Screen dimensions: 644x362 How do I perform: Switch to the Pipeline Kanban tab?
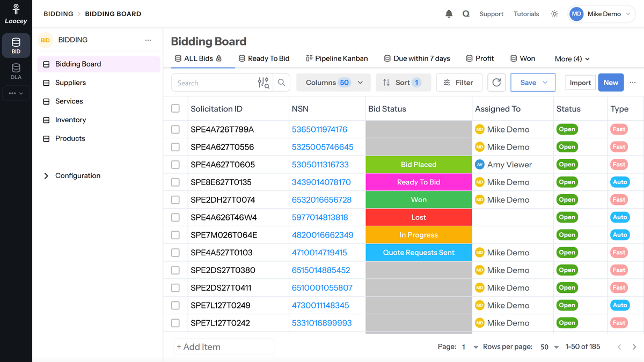click(336, 58)
